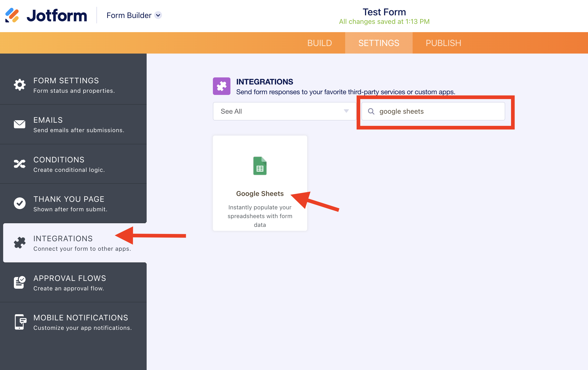Click the Thank You Page checkmark icon

pos(19,203)
